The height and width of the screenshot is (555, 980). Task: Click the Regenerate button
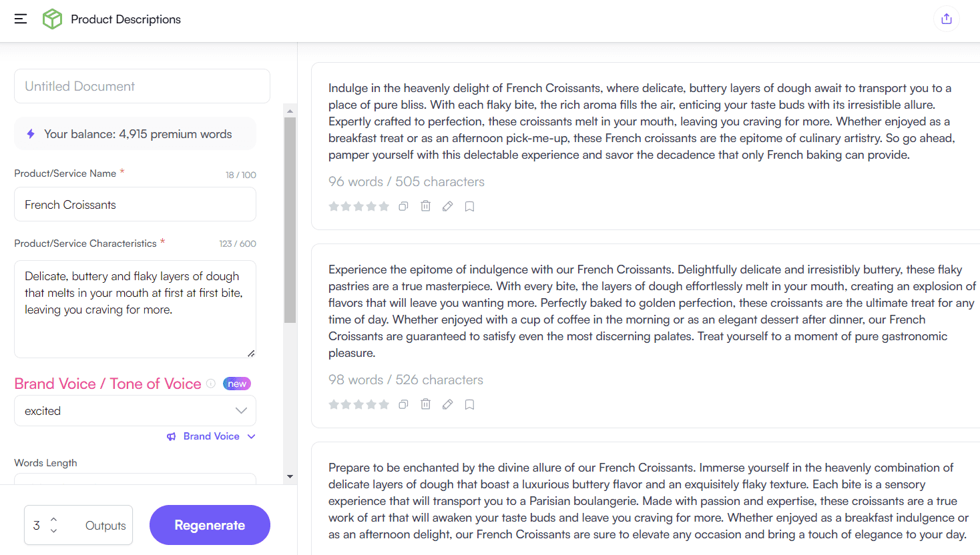(210, 525)
